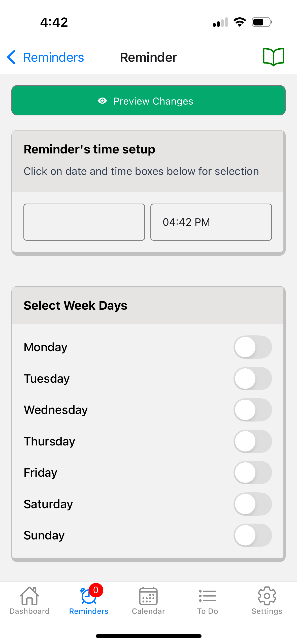This screenshot has width=297, height=644.
Task: Switch to the Calendar tab label
Action: [x=148, y=611]
